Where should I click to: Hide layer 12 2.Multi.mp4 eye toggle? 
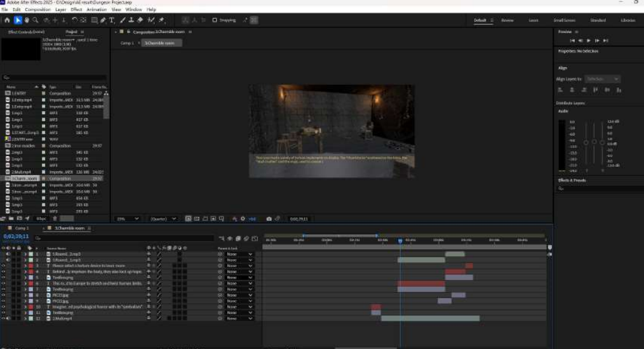3,318
